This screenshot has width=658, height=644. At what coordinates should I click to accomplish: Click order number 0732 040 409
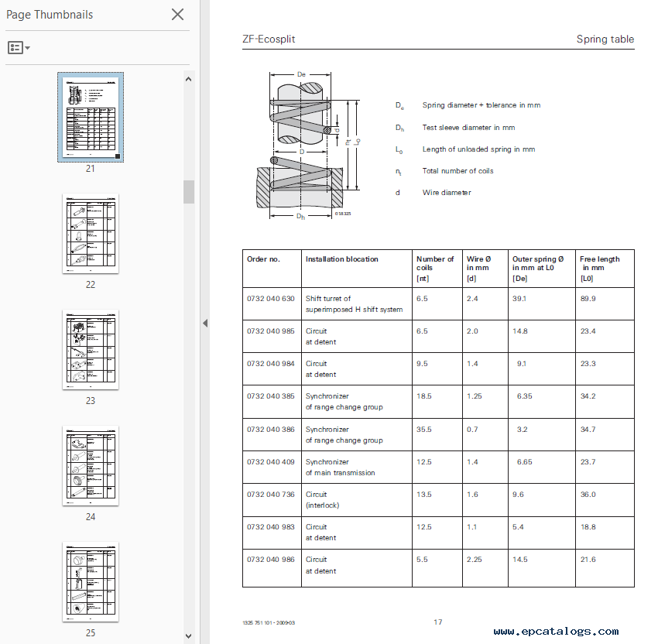(x=271, y=462)
